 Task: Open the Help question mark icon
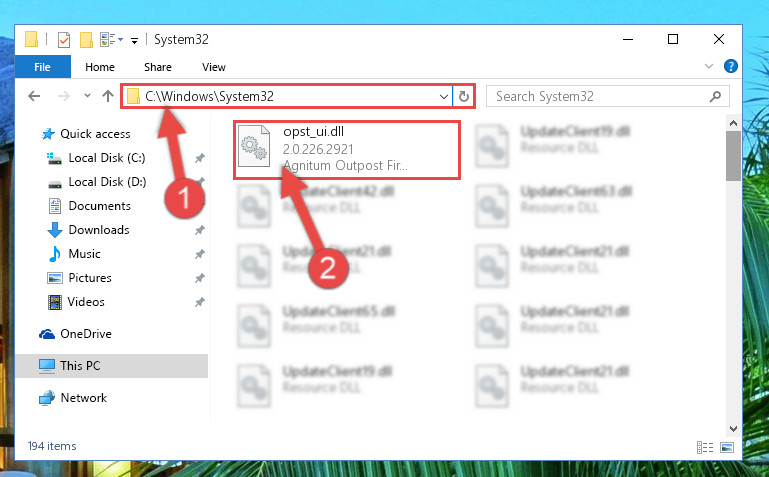pyautogui.click(x=731, y=66)
